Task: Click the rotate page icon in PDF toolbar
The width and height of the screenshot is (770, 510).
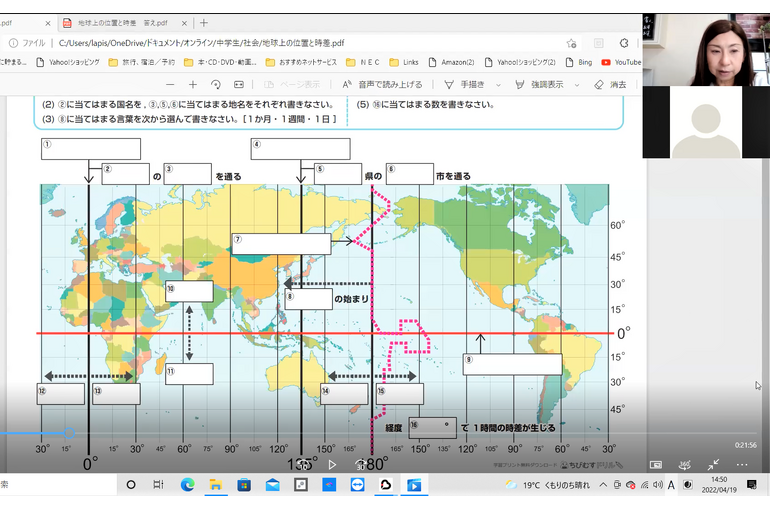Action: 217,85
